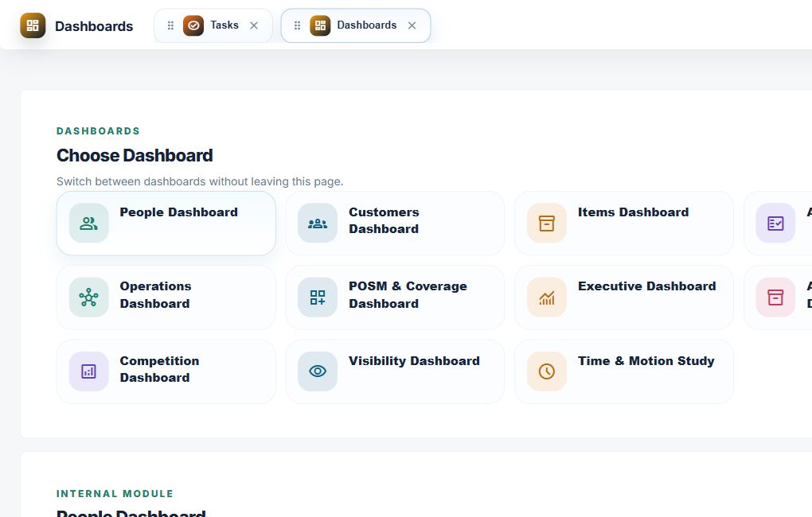Image resolution: width=812 pixels, height=517 pixels.
Task: Click the Dashboards tab grid icon
Action: point(320,25)
